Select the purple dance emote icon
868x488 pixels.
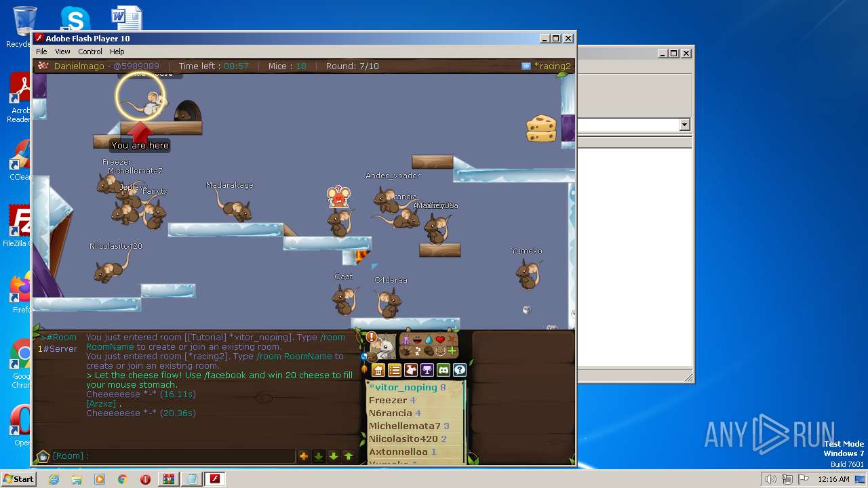point(406,340)
